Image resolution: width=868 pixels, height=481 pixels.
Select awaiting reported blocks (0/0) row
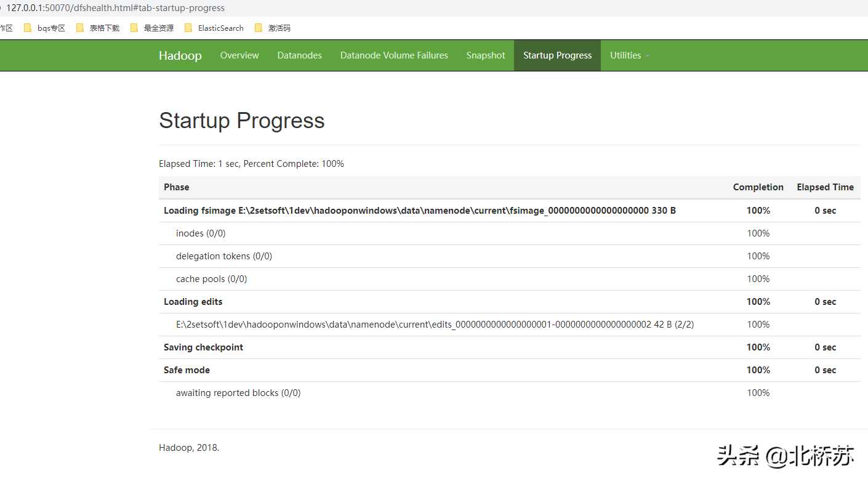click(510, 393)
